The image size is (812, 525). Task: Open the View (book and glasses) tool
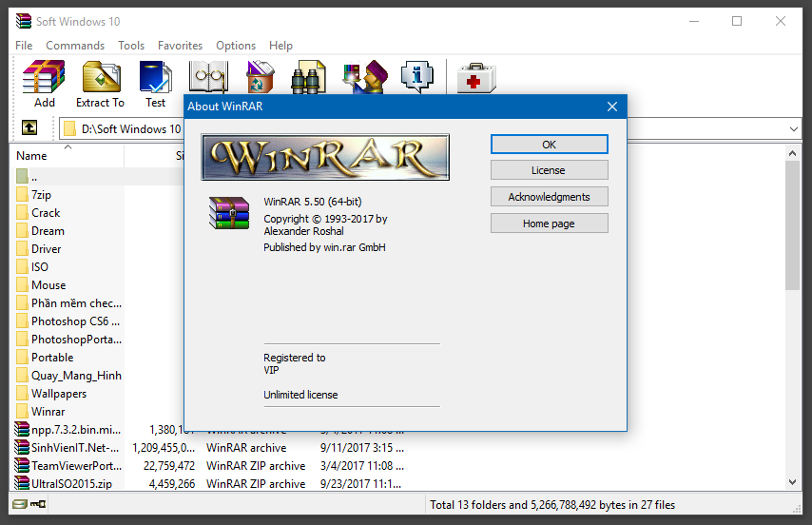(208, 77)
